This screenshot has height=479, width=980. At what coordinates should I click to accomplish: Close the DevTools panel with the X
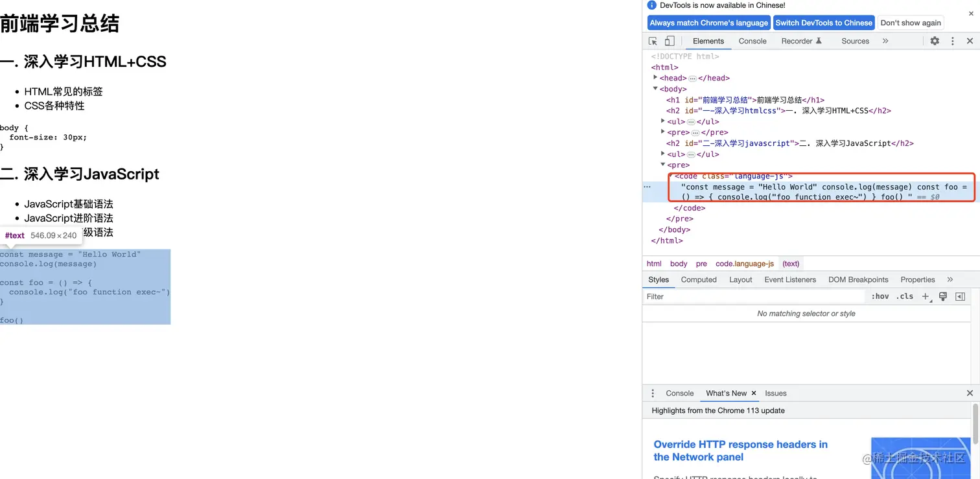[970, 41]
